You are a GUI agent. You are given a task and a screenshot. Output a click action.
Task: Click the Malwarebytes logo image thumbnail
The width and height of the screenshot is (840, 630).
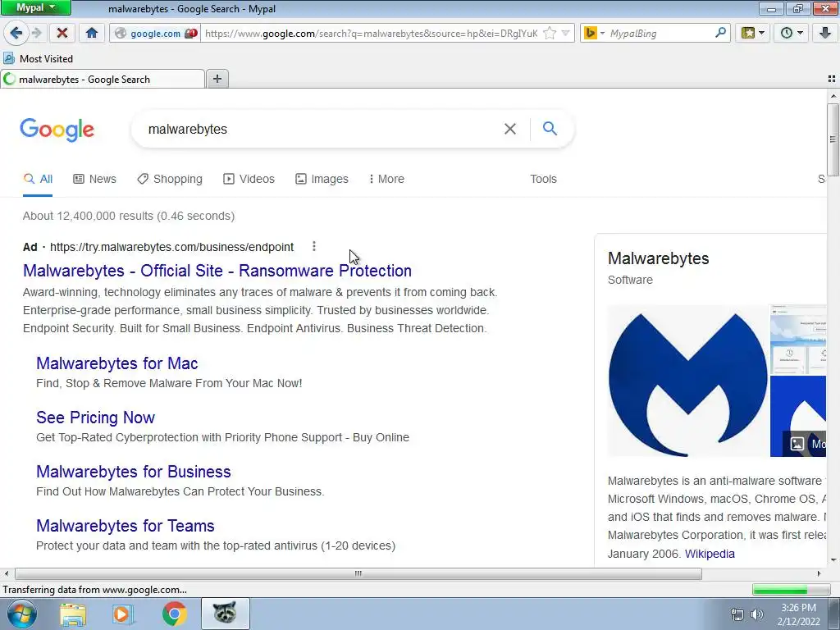point(687,381)
